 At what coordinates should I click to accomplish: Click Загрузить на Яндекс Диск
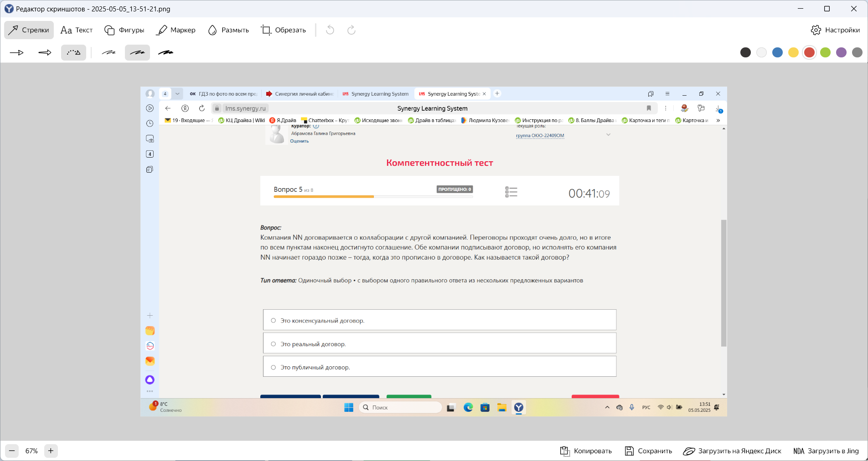[x=732, y=451]
